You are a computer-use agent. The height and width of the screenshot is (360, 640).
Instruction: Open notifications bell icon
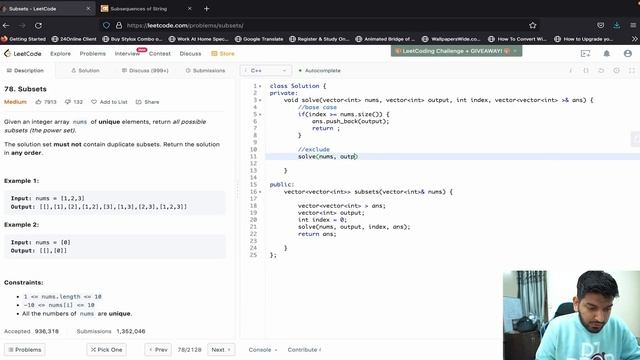pyautogui.click(x=607, y=53)
